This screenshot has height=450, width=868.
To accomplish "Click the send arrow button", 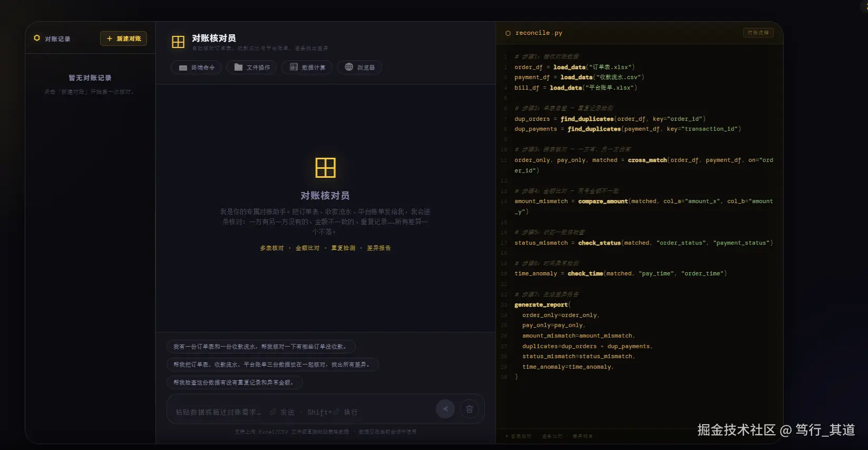I will click(445, 409).
